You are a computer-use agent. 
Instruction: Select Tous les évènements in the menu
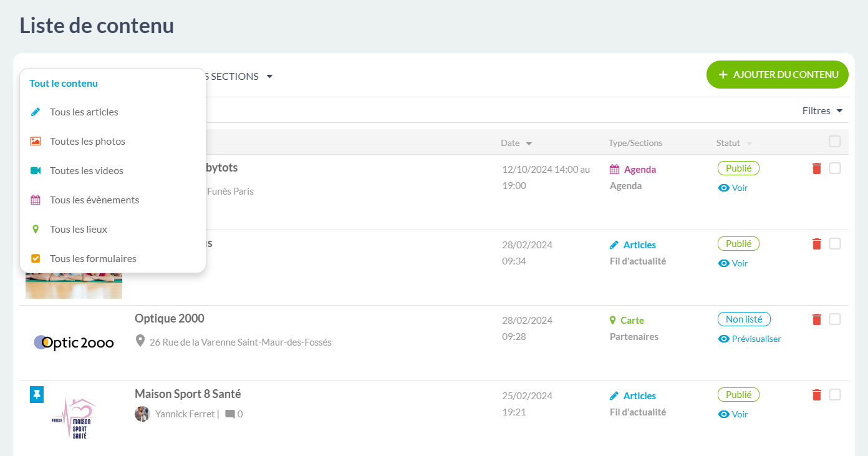click(94, 200)
